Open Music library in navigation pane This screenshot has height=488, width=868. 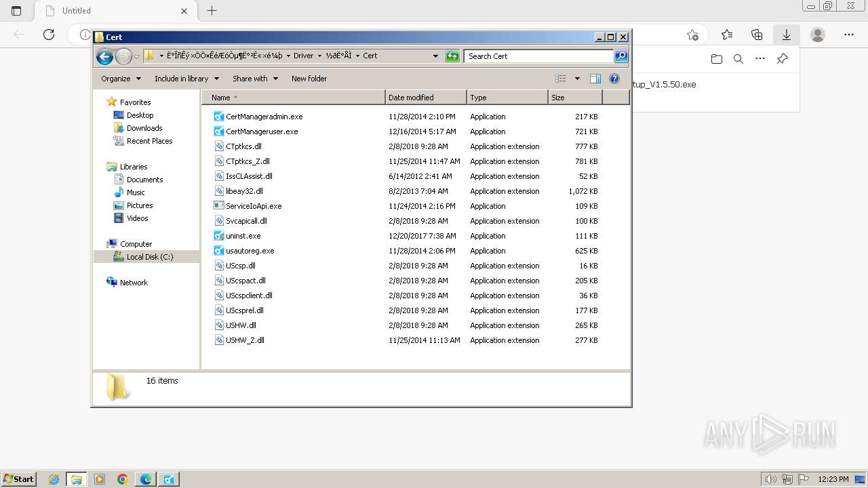136,192
